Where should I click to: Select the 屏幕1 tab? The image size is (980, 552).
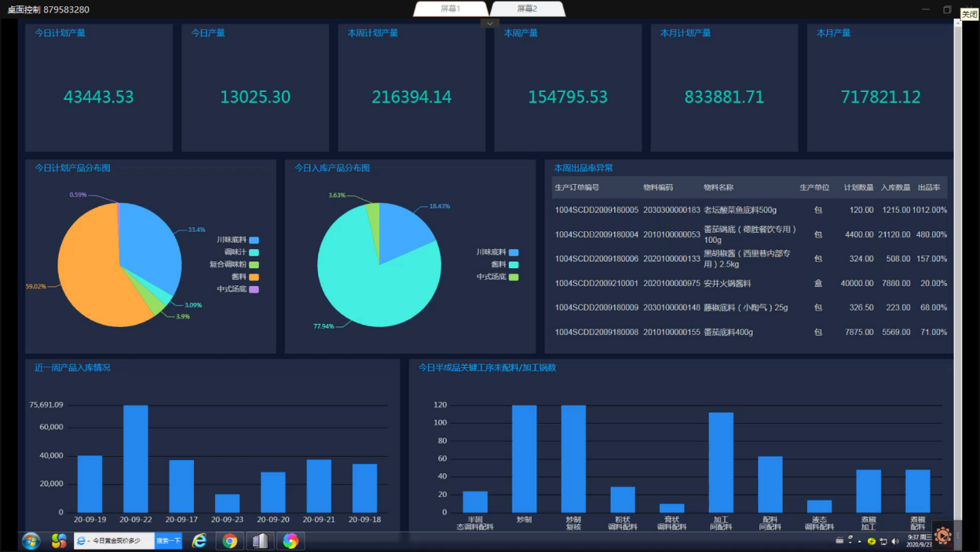point(451,9)
